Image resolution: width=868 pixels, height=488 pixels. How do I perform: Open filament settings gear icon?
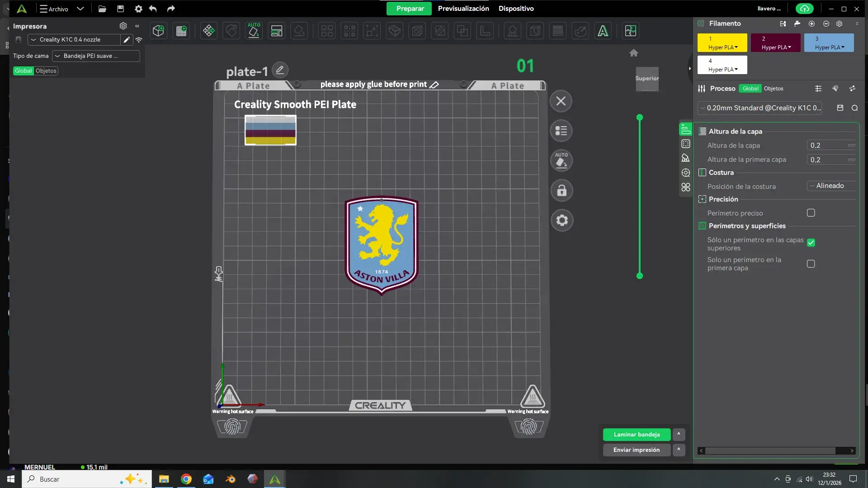840,23
